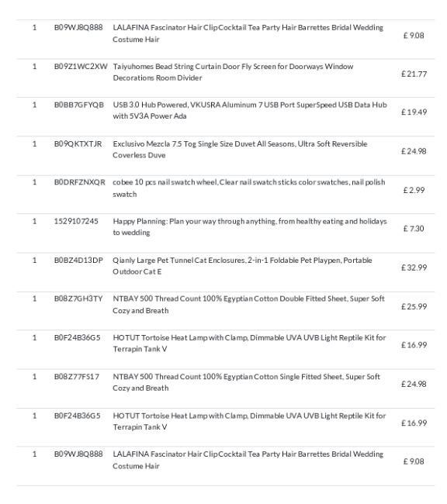The height and width of the screenshot is (504, 447).
Task: Click the £32.99 price
Action: (414, 268)
